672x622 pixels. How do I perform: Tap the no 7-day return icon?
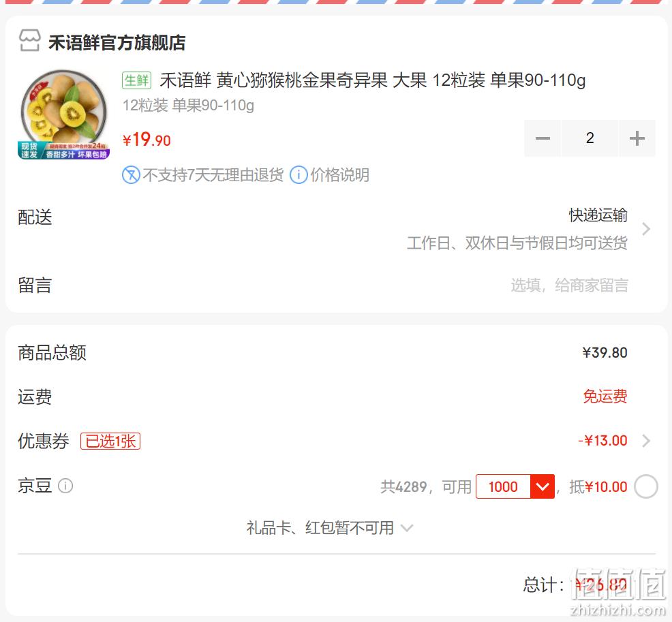(x=131, y=175)
